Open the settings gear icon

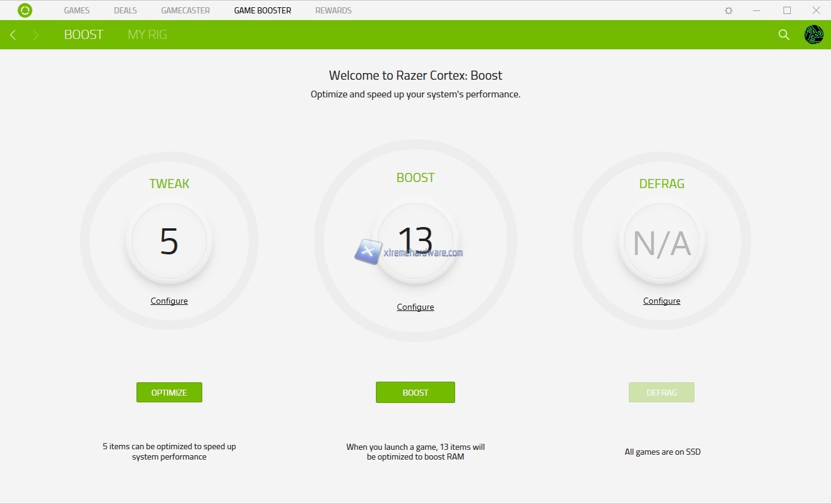[729, 10]
